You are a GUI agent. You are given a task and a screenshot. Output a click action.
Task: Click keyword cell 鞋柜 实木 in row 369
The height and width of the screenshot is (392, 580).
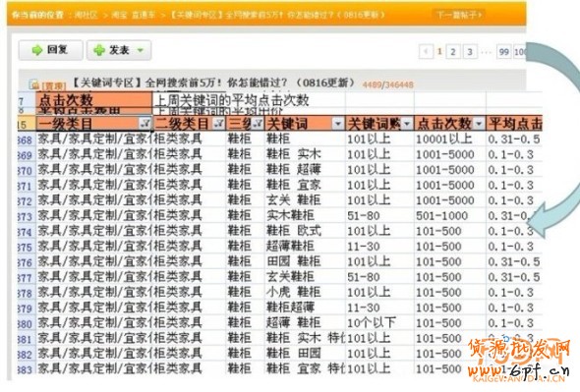pos(305,154)
